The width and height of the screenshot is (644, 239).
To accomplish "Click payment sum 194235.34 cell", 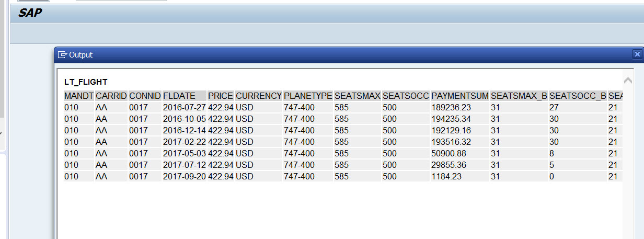I will click(451, 119).
